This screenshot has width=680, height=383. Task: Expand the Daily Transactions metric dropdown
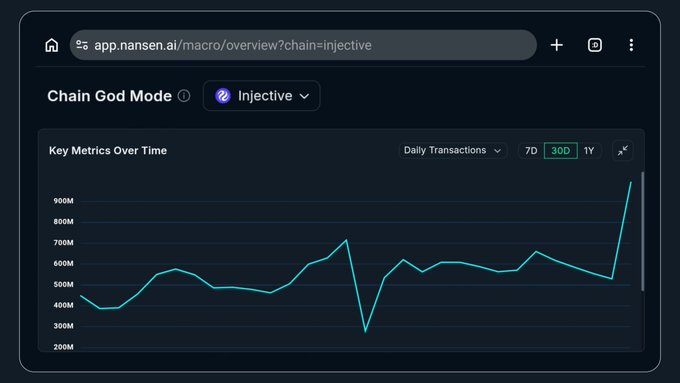point(452,151)
